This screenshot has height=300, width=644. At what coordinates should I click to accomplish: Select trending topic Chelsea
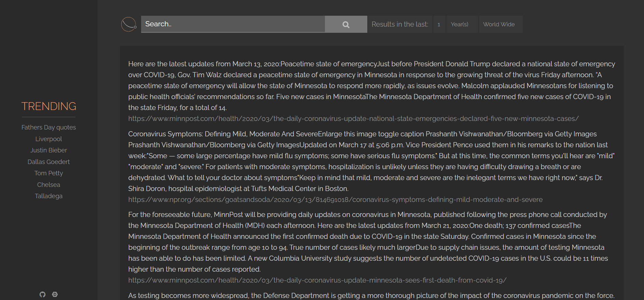tap(49, 185)
